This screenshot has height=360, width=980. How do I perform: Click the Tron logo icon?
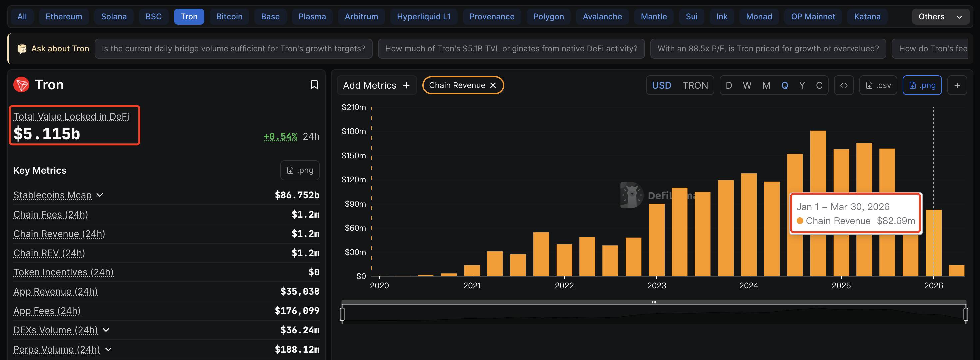pyautogui.click(x=21, y=85)
